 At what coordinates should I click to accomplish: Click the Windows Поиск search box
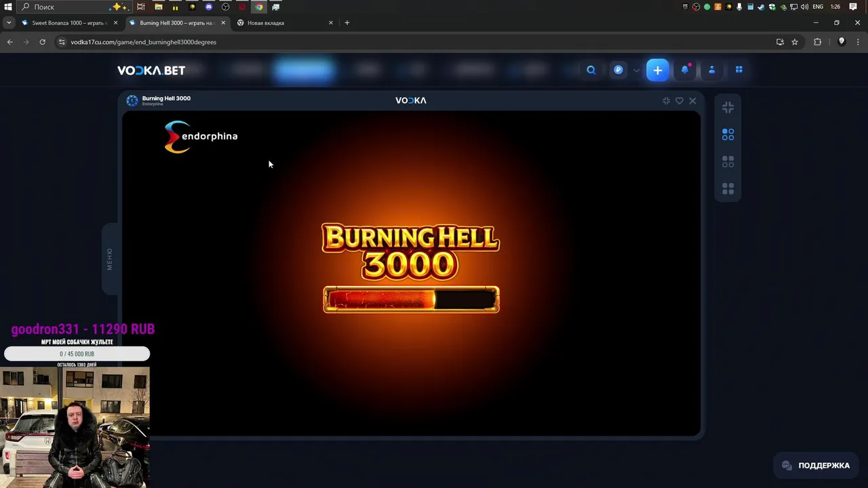coord(73,7)
